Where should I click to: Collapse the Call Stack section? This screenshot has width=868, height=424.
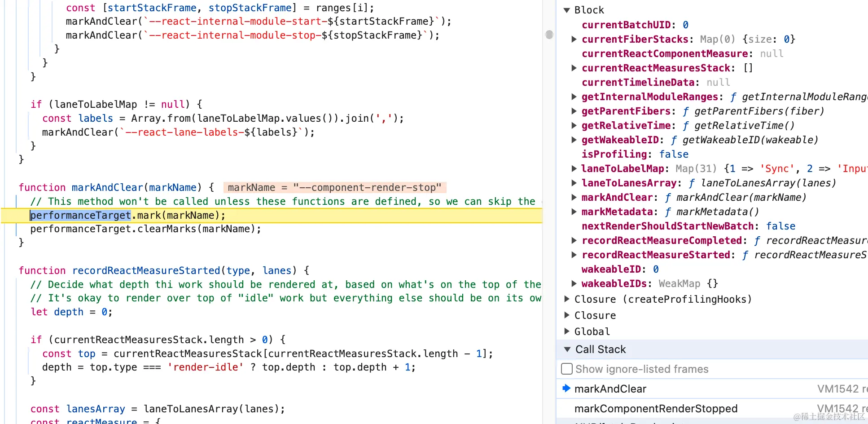click(x=567, y=349)
